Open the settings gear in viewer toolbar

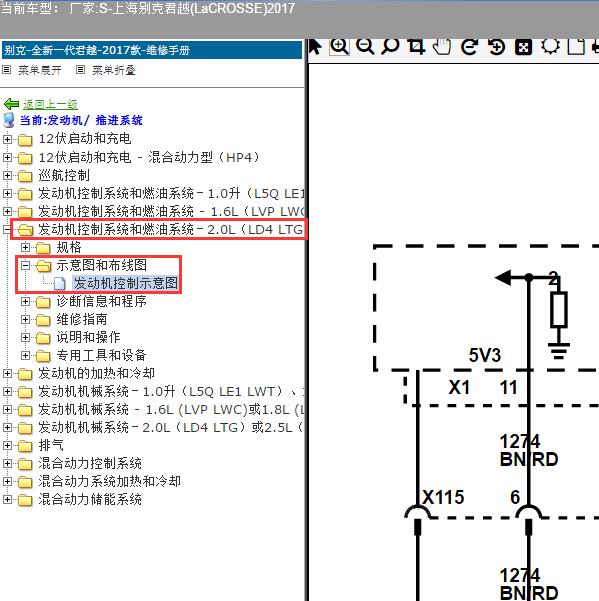coord(550,47)
